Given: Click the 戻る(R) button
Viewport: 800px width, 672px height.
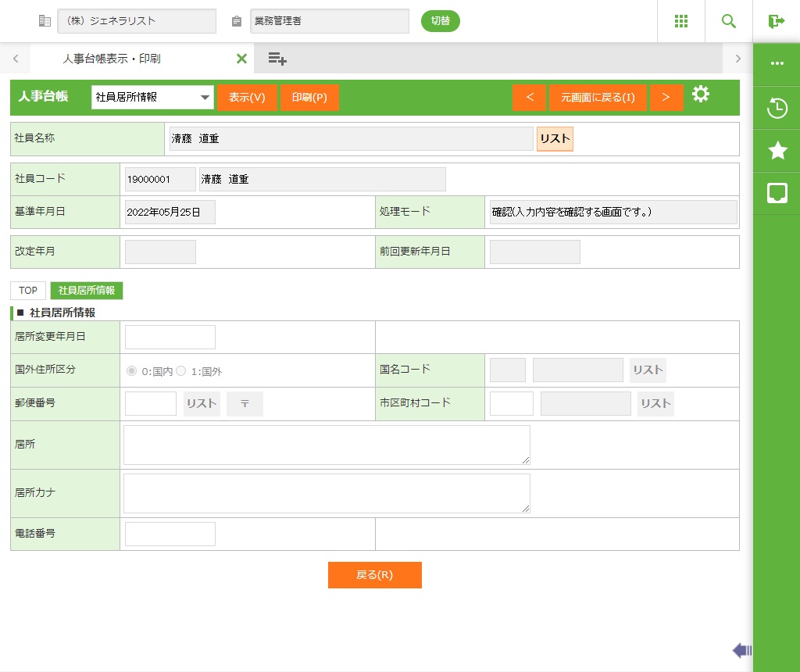Looking at the screenshot, I should [374, 575].
